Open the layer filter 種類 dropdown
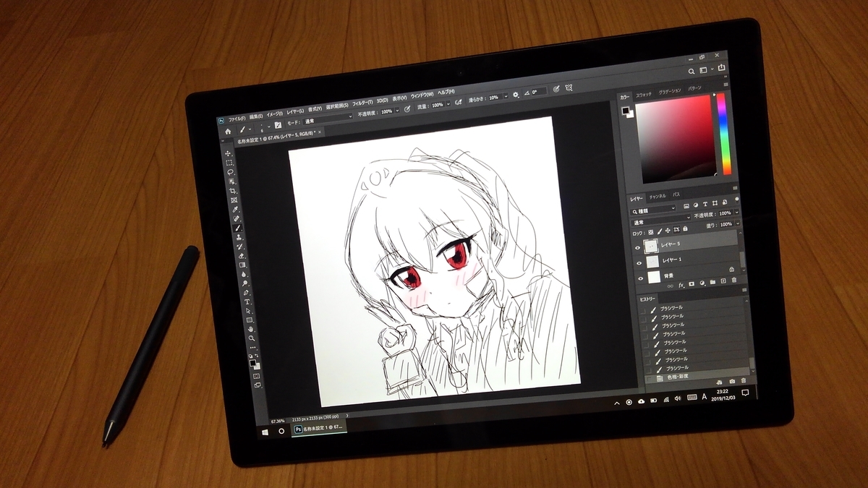 click(653, 211)
